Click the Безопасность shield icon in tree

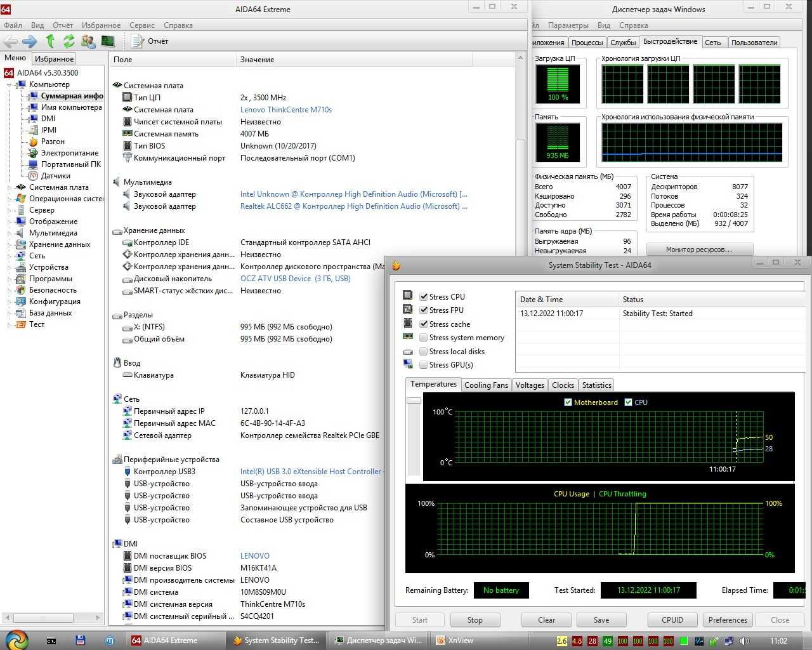21,290
